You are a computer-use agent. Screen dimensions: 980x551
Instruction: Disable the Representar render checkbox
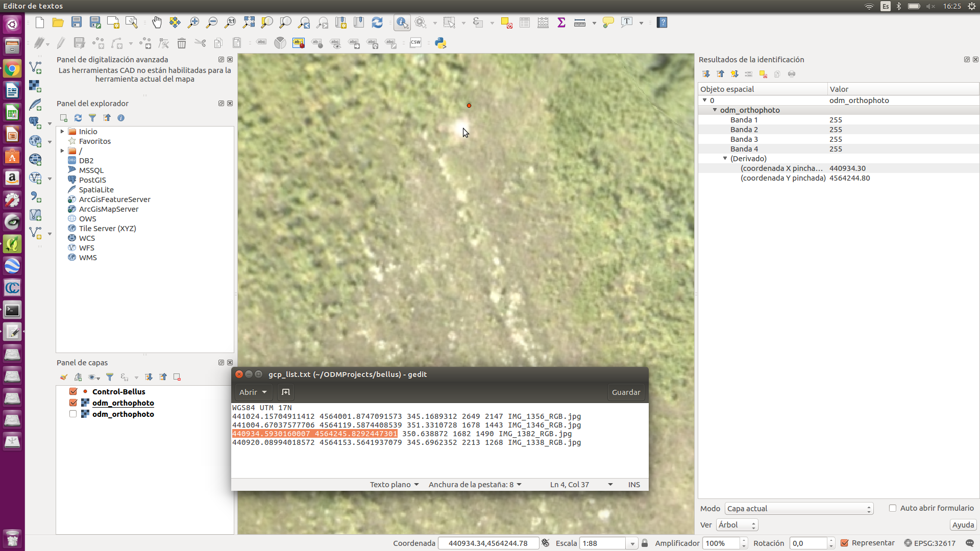(845, 543)
